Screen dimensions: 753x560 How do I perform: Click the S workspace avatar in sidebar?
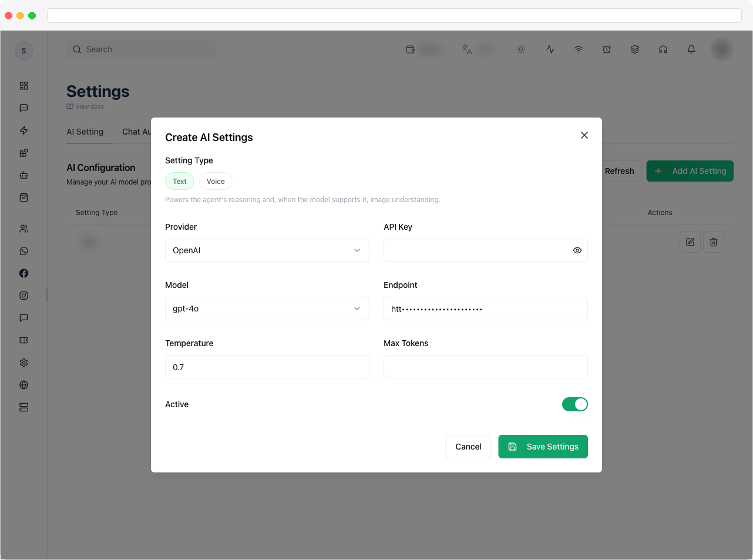pyautogui.click(x=23, y=51)
